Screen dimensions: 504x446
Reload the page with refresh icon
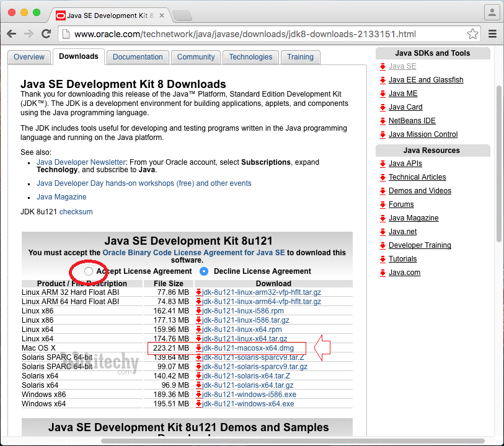46,34
